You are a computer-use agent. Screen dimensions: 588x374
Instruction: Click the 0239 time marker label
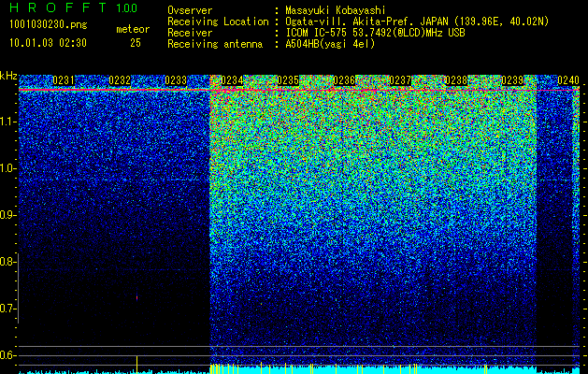512,80
